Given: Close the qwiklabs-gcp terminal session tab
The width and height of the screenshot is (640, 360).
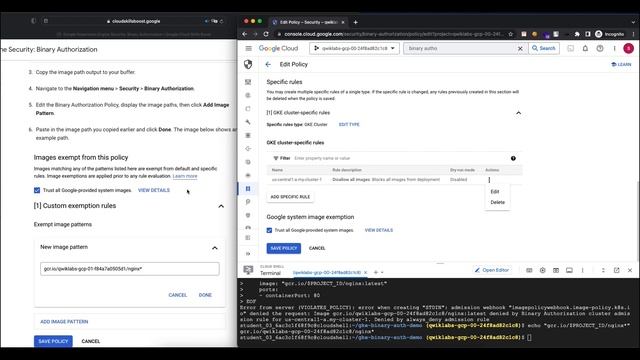Looking at the screenshot, I should tap(365, 272).
